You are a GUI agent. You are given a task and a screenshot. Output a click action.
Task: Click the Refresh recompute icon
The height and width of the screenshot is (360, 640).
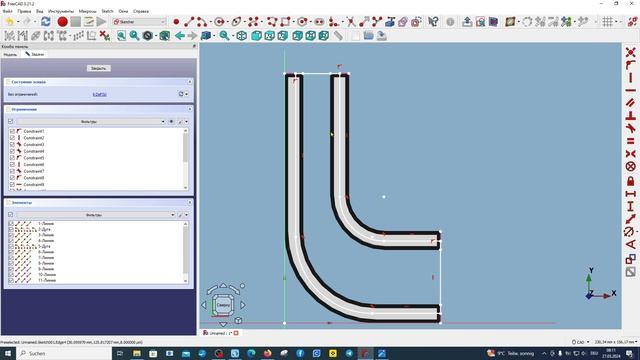(46, 22)
